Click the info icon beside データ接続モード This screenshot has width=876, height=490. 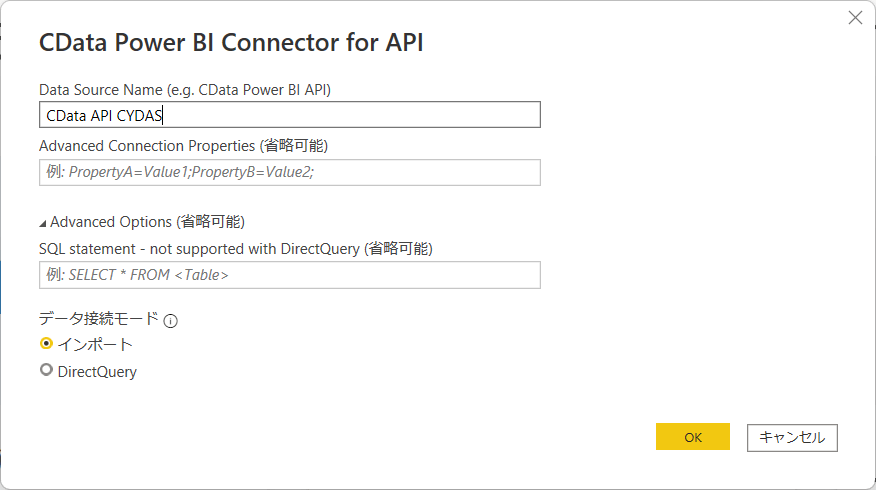click(x=170, y=321)
